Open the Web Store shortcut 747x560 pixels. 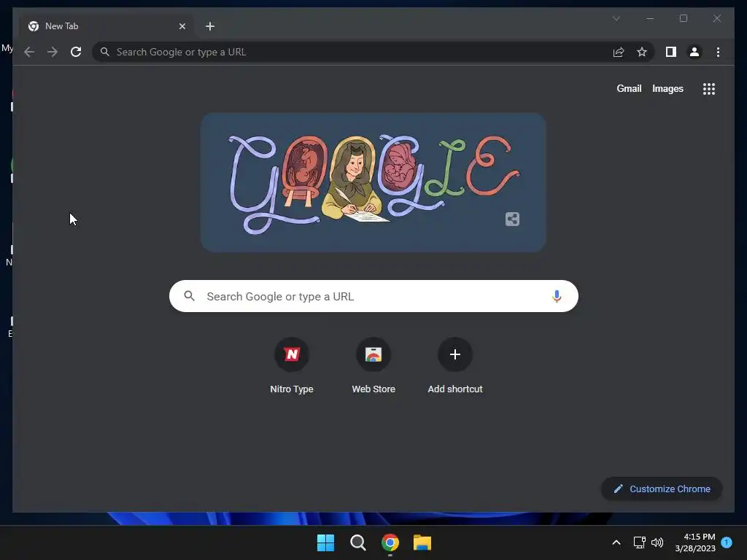pyautogui.click(x=373, y=366)
